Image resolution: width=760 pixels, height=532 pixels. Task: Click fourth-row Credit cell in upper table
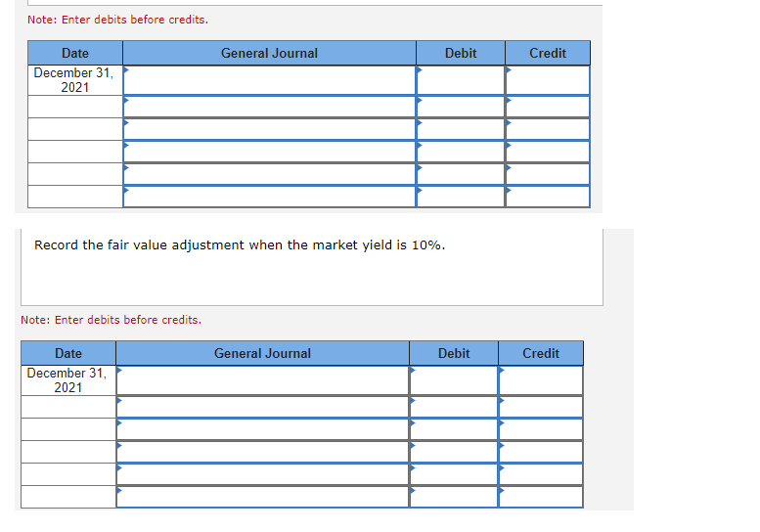pos(548,152)
